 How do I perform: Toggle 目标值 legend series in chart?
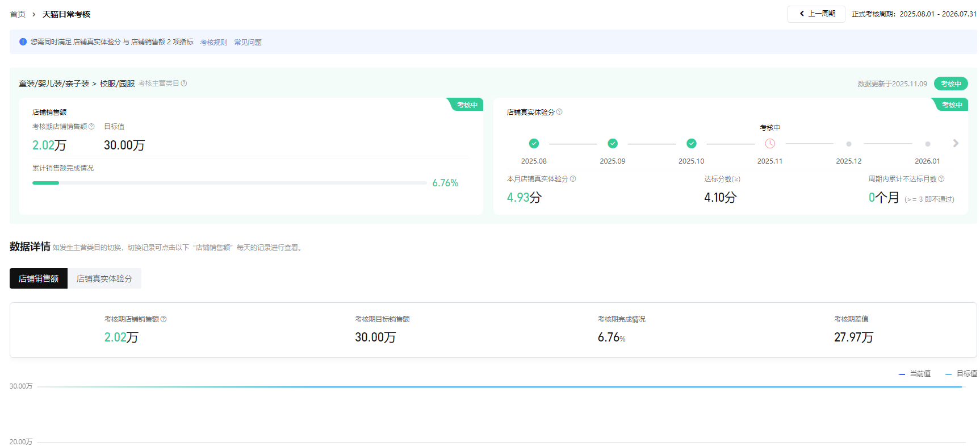[961, 374]
